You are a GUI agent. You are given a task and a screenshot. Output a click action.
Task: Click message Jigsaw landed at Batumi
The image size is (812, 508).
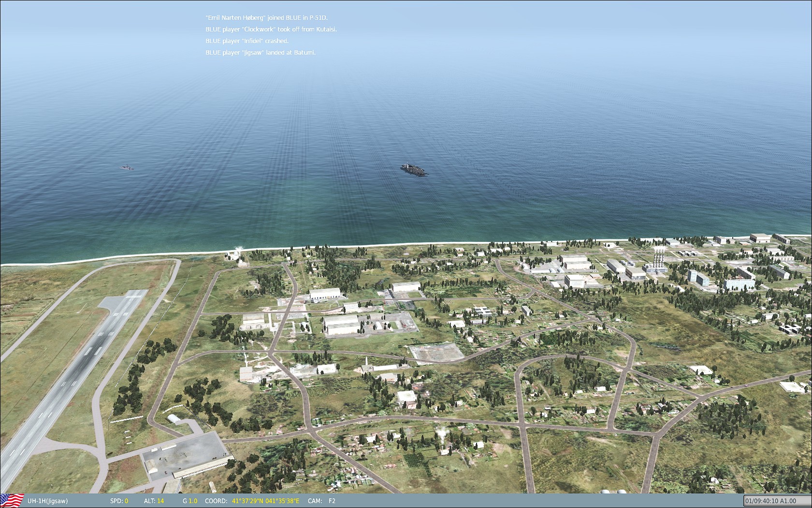coord(261,53)
